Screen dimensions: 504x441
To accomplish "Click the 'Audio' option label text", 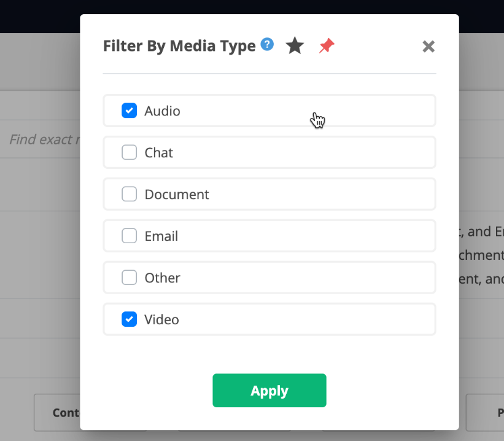I will [163, 111].
